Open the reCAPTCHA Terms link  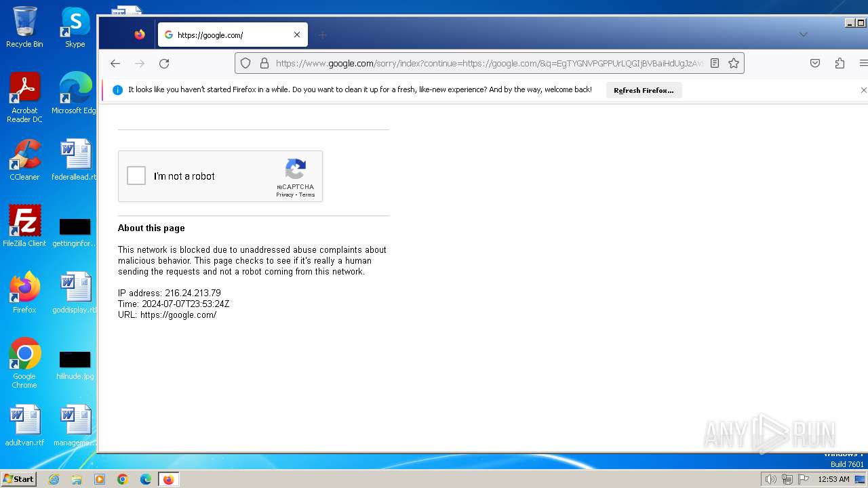point(307,195)
